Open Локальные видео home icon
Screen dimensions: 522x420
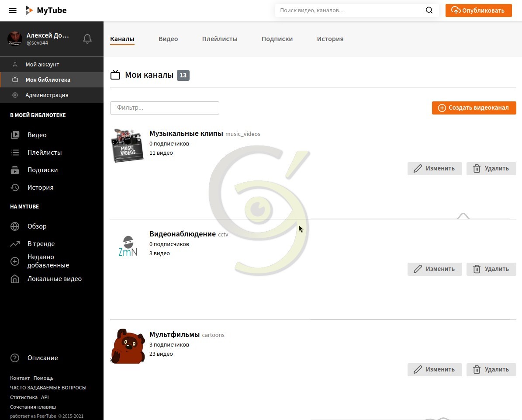coord(15,279)
